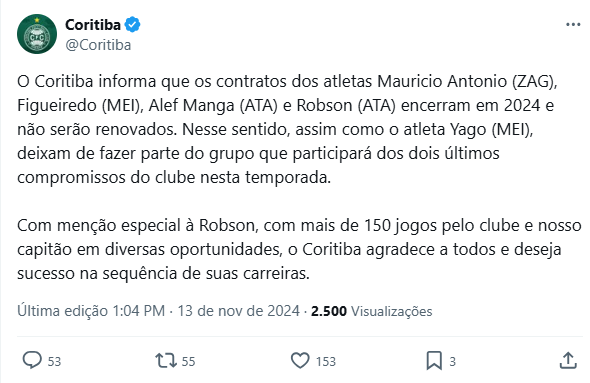The width and height of the screenshot is (590, 383).
Task: Open the three-dot more options menu
Action: pyautogui.click(x=573, y=25)
